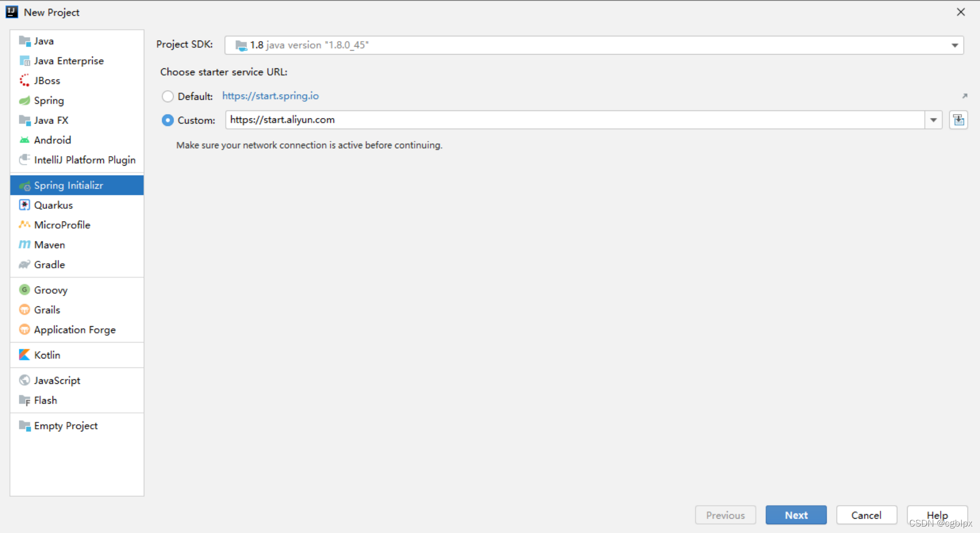The height and width of the screenshot is (533, 980).
Task: Click the MicroProfile icon
Action: 24,225
